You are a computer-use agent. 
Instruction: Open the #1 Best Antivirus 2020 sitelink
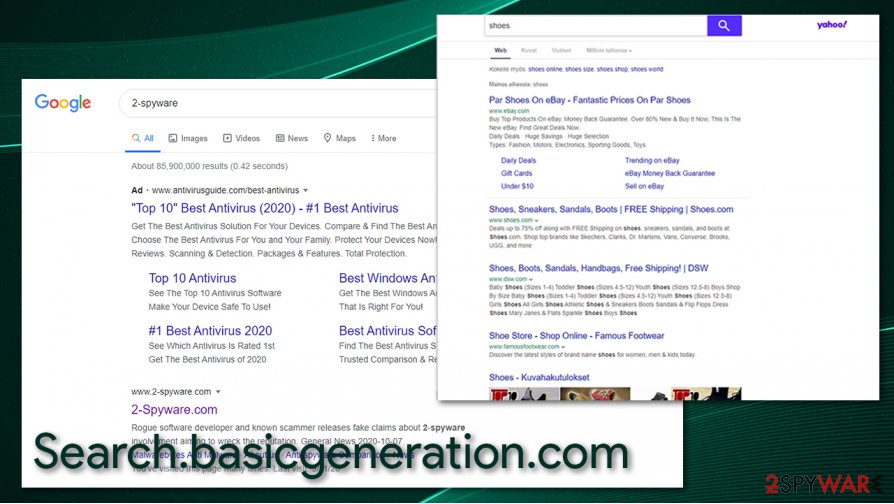point(210,331)
